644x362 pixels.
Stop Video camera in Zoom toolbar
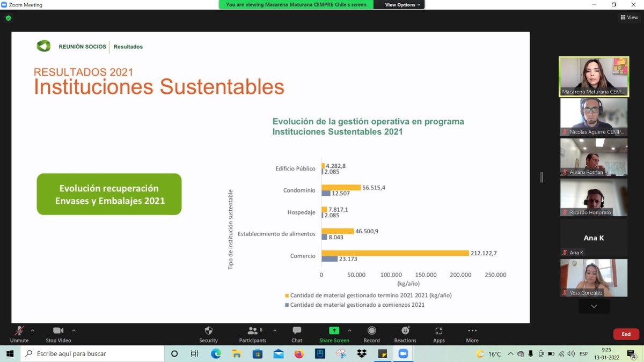(x=58, y=334)
